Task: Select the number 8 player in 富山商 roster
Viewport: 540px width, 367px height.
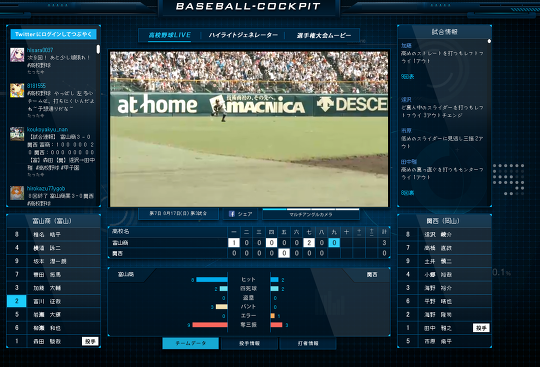Action: click(53, 234)
